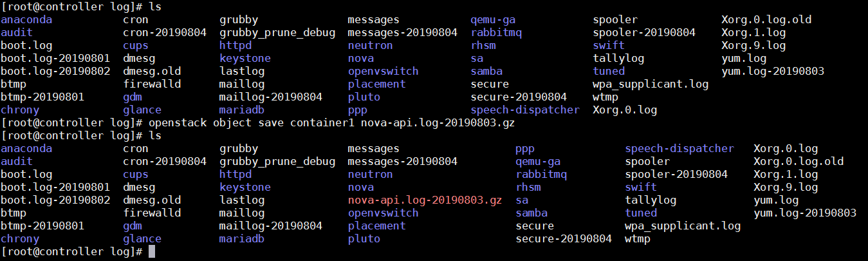
Task: Click the anaconda directory in the first listing
Action: 26,20
